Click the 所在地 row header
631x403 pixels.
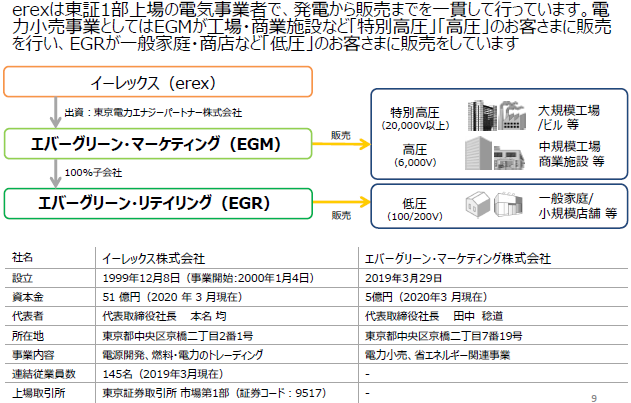coord(28,336)
